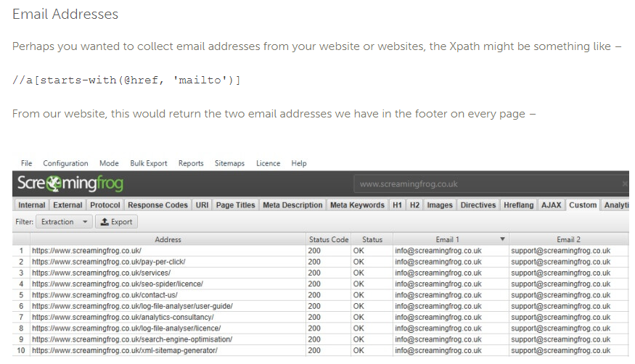This screenshot has height=364, width=635.
Task: Switch to the URI tab
Action: pos(202,205)
